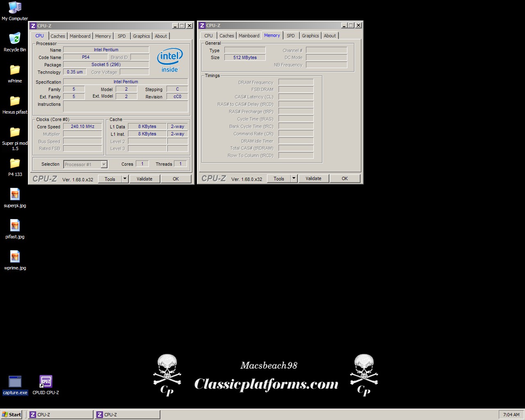
Task: Close the left CPU-Z window
Action: [189, 25]
